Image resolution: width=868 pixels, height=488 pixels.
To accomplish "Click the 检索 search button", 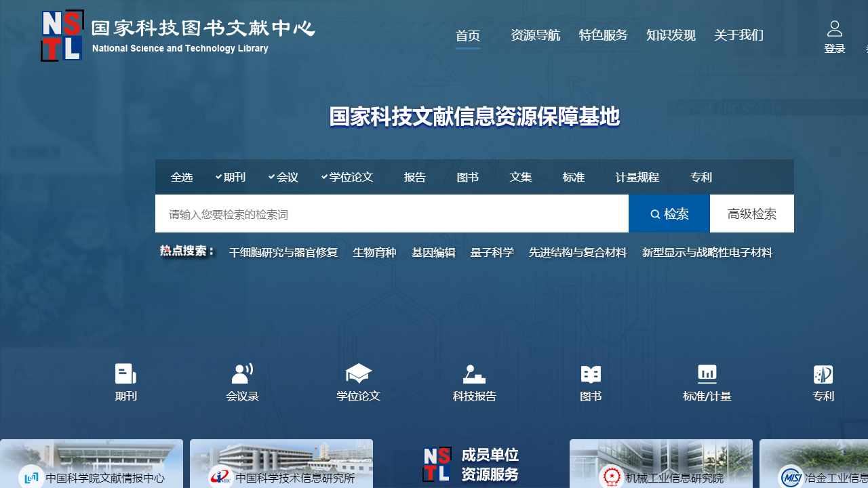I will pos(669,213).
